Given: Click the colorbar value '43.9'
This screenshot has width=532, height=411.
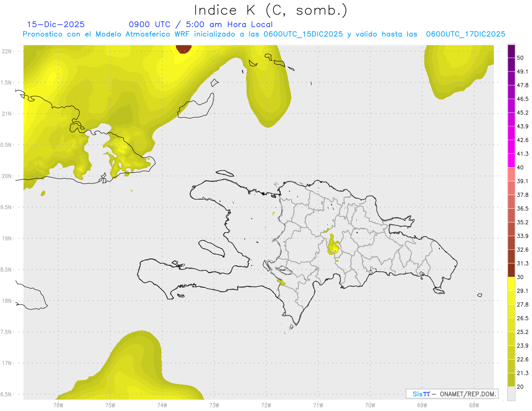Looking at the screenshot, I should pyautogui.click(x=523, y=126).
